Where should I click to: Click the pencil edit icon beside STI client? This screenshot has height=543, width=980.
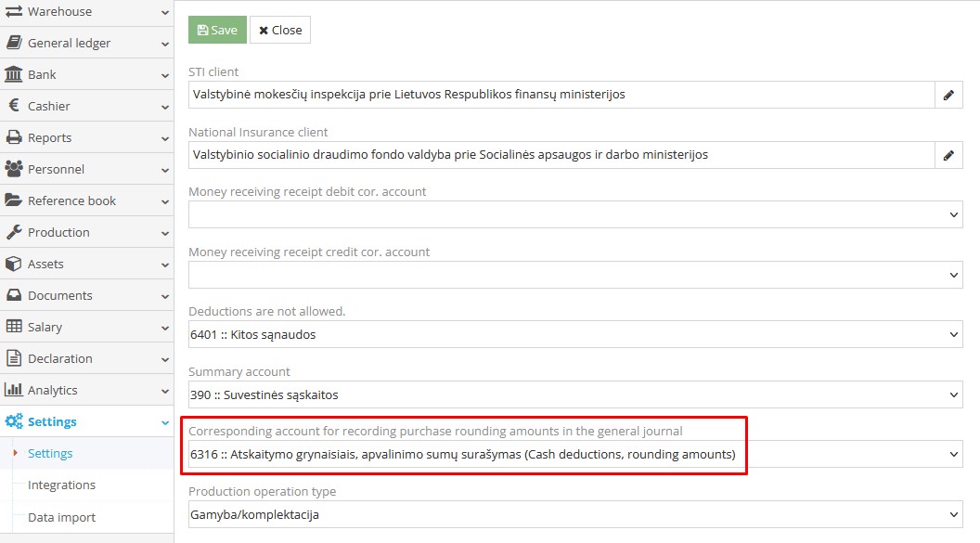click(948, 95)
